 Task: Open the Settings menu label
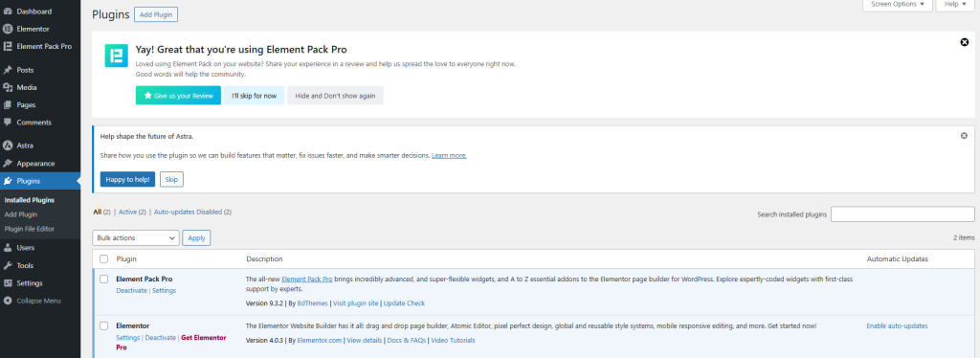point(30,283)
